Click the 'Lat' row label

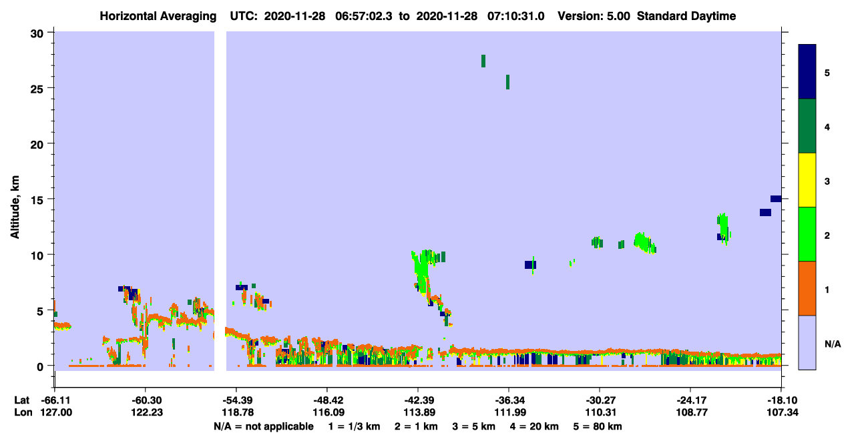(x=21, y=400)
